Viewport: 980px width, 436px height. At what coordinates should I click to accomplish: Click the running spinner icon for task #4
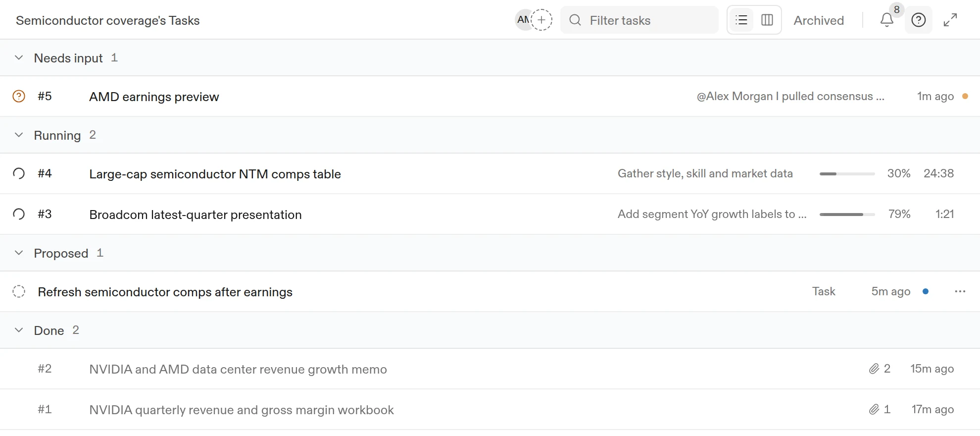coord(19,173)
